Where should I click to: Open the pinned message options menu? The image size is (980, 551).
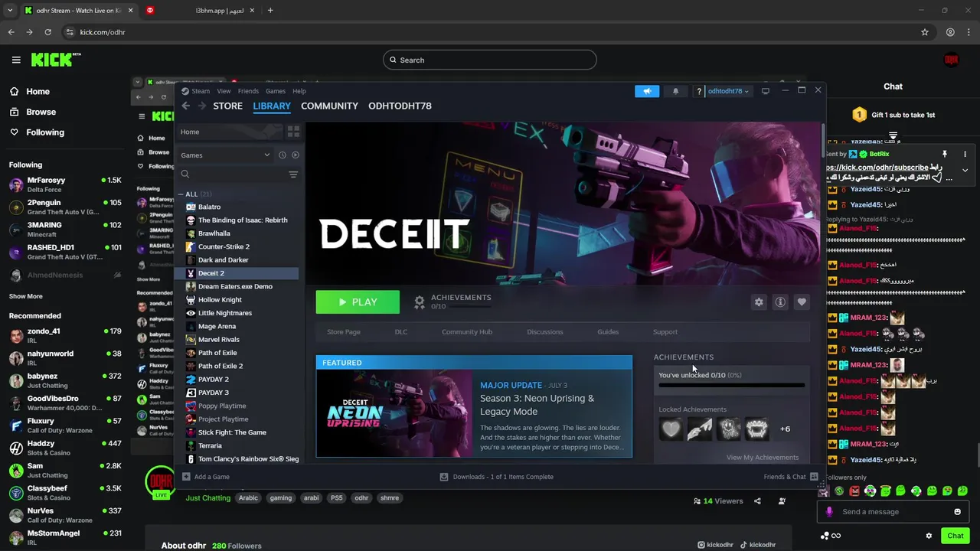pyautogui.click(x=965, y=154)
